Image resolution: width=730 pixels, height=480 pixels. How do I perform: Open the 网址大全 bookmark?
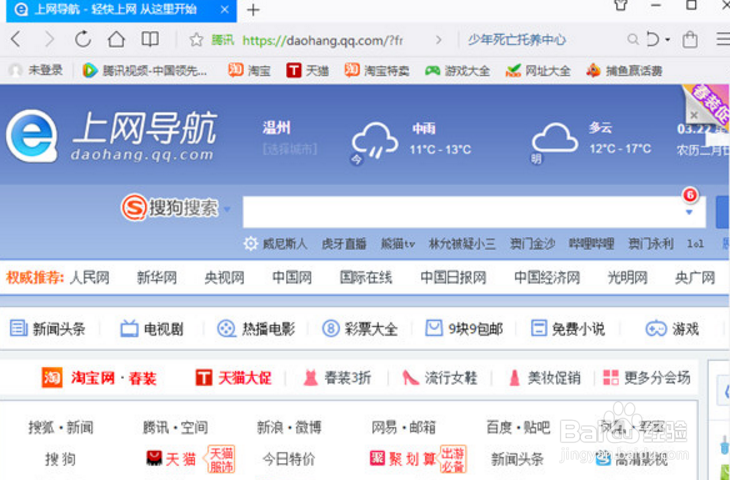coord(538,71)
